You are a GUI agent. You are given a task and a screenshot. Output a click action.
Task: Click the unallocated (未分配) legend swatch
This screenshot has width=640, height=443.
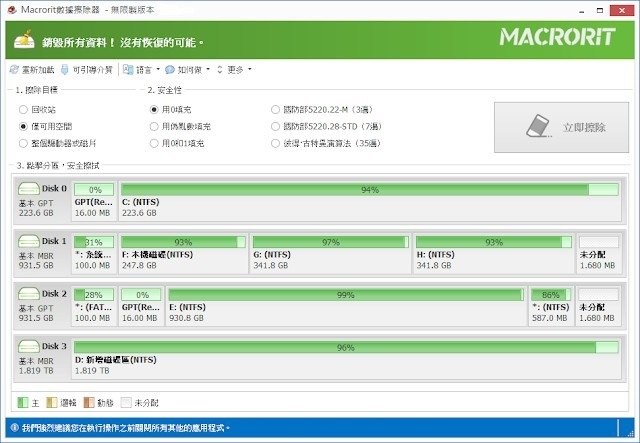pyautogui.click(x=126, y=403)
